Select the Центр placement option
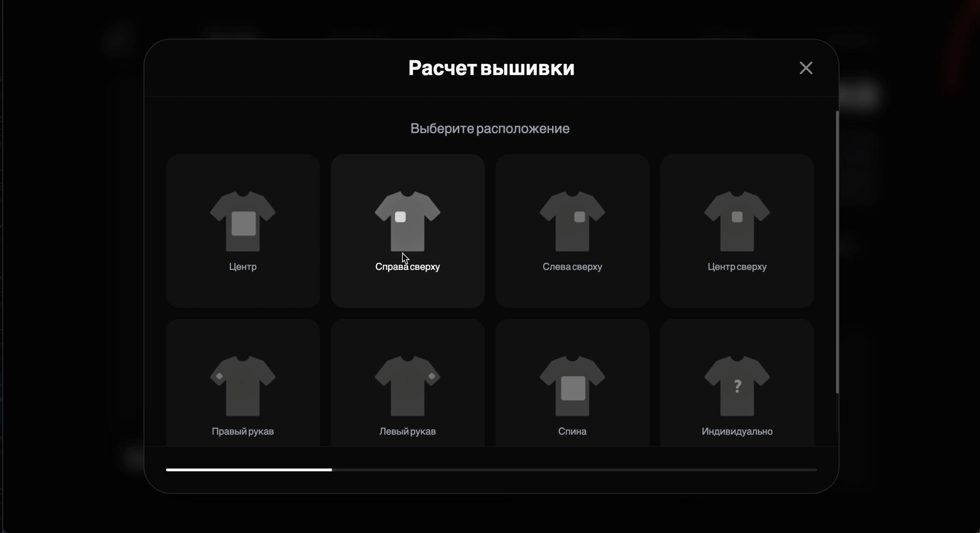 tap(242, 231)
